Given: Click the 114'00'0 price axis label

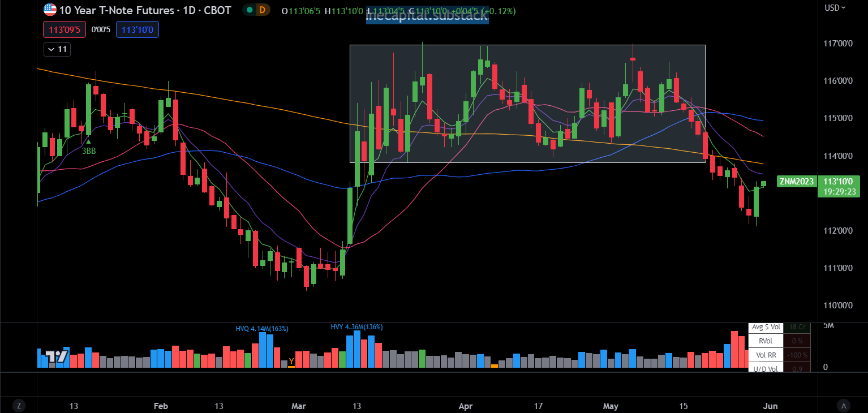Looking at the screenshot, I should click(838, 156).
